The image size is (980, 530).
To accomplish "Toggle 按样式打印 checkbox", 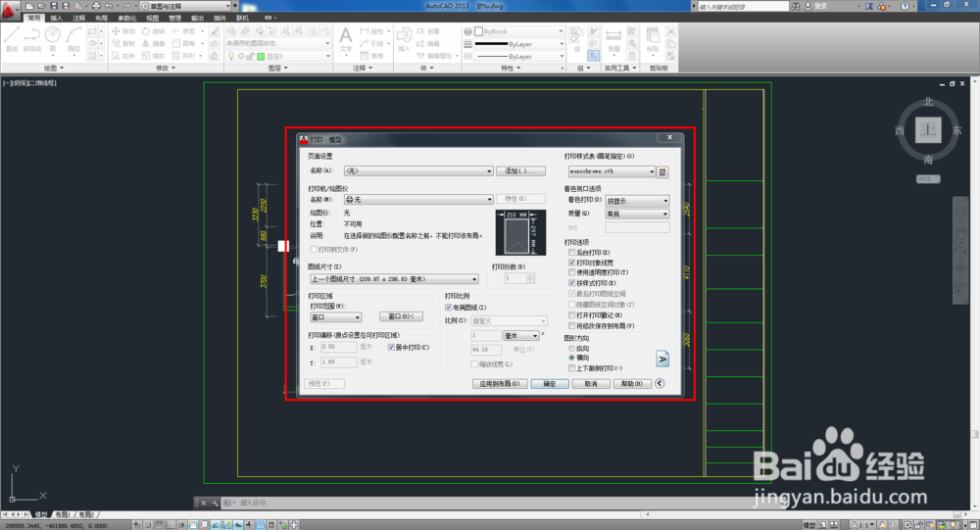I will (x=572, y=283).
